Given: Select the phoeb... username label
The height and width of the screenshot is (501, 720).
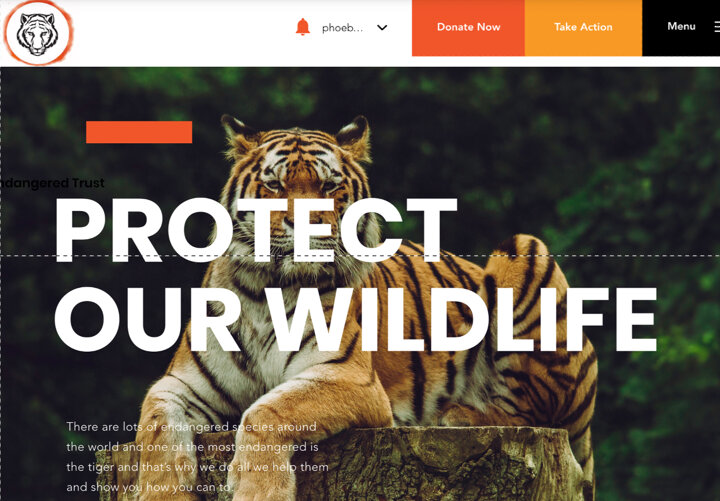Looking at the screenshot, I should point(342,28).
